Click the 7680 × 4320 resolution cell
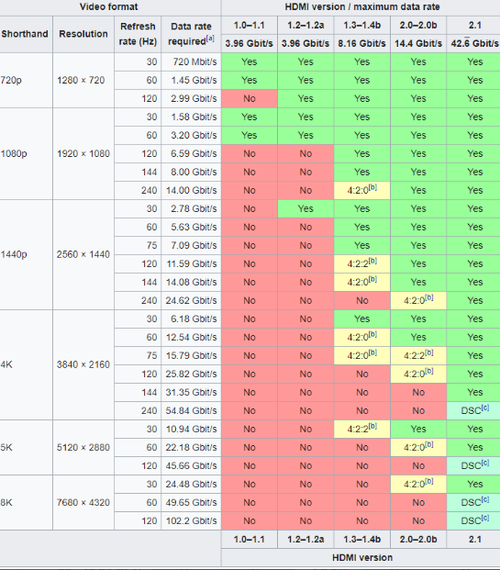Screen dimensions: 500x570 pos(83,502)
